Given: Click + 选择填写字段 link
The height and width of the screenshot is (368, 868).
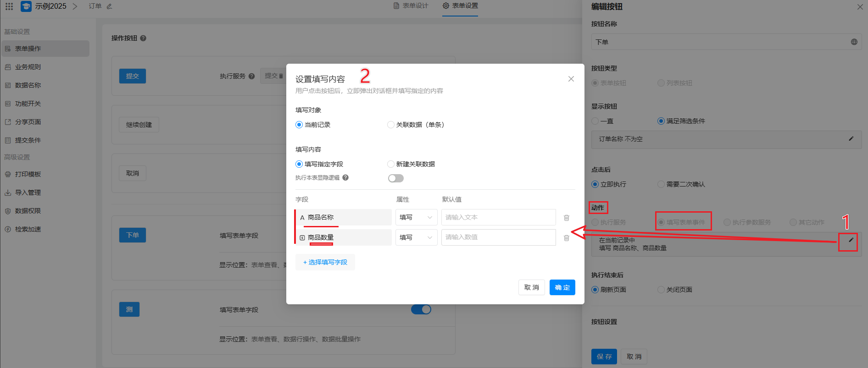Looking at the screenshot, I should pyautogui.click(x=325, y=262).
